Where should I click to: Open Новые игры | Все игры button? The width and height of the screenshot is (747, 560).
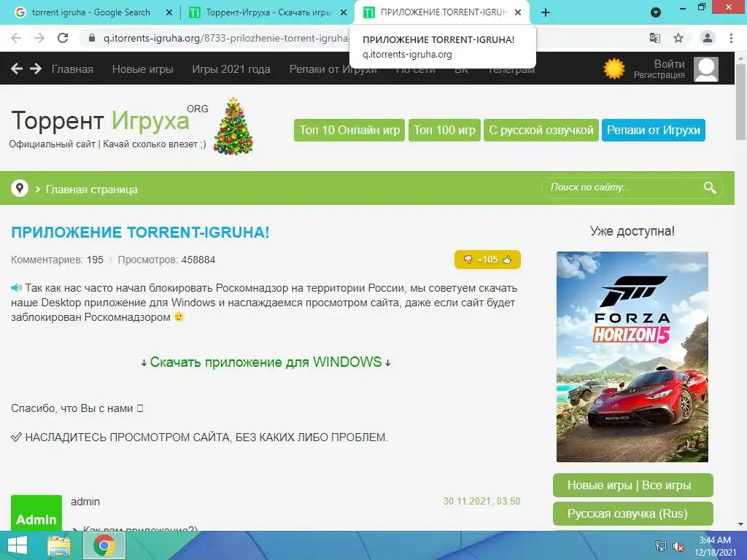pyautogui.click(x=633, y=485)
